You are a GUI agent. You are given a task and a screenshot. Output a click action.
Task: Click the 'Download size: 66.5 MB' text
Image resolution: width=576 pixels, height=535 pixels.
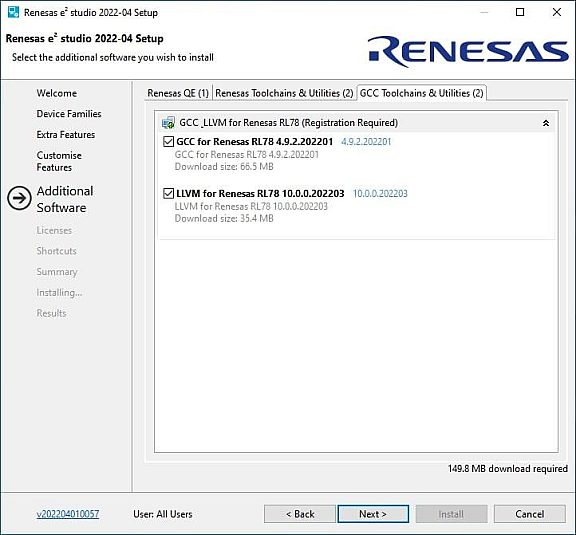click(x=224, y=167)
